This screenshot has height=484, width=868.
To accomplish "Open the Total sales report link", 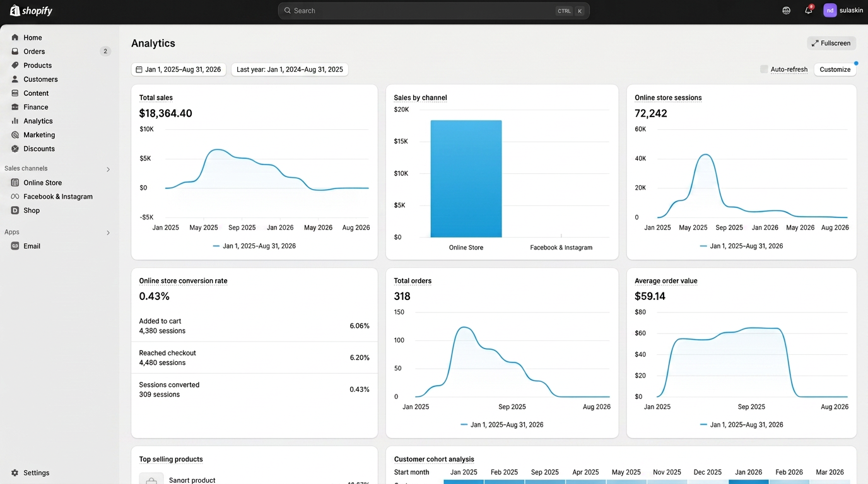I will click(156, 98).
